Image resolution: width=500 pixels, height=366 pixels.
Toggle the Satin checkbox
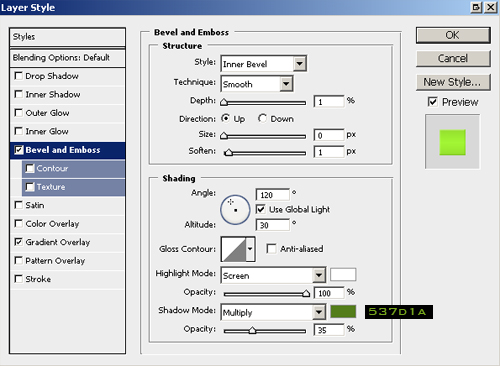point(18,205)
